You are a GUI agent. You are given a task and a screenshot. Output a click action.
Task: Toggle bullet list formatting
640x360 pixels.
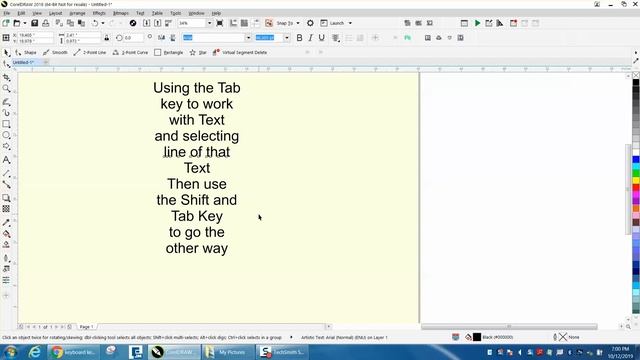coord(349,38)
